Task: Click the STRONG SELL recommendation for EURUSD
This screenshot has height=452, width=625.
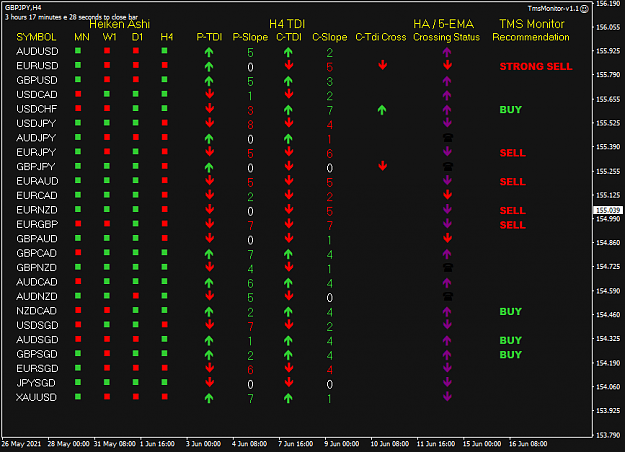Action: pyautogui.click(x=536, y=67)
